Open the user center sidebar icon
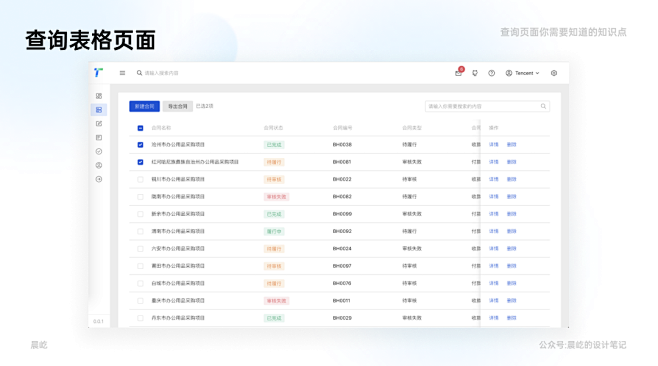Image resolution: width=658 pixels, height=366 pixels. click(x=99, y=165)
